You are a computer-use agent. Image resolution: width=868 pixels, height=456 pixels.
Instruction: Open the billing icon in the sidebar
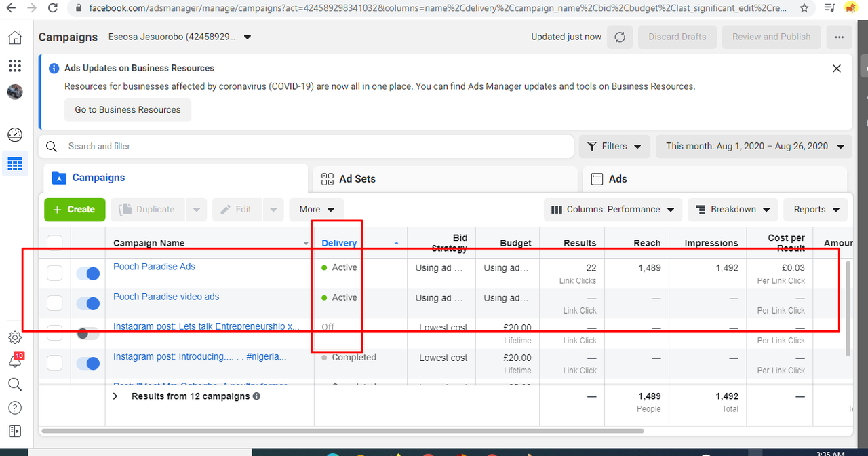pyautogui.click(x=14, y=431)
